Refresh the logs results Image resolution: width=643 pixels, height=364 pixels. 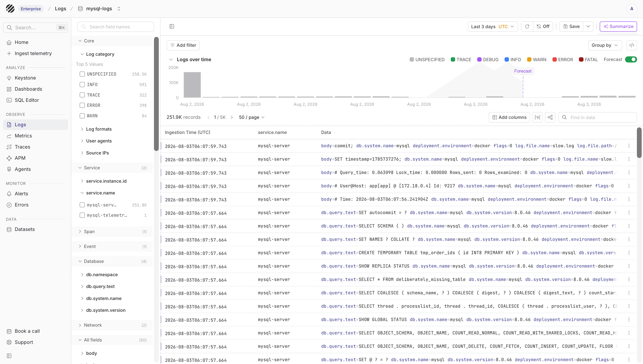[527, 26]
